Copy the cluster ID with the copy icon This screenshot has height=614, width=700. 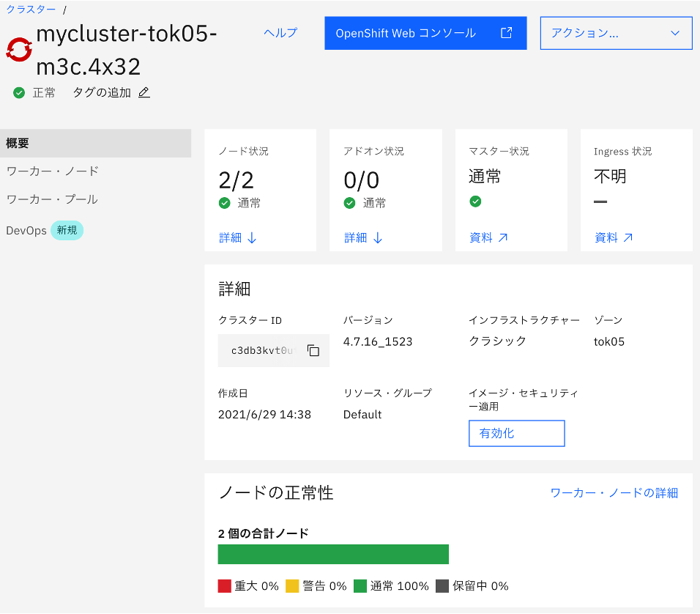click(313, 350)
